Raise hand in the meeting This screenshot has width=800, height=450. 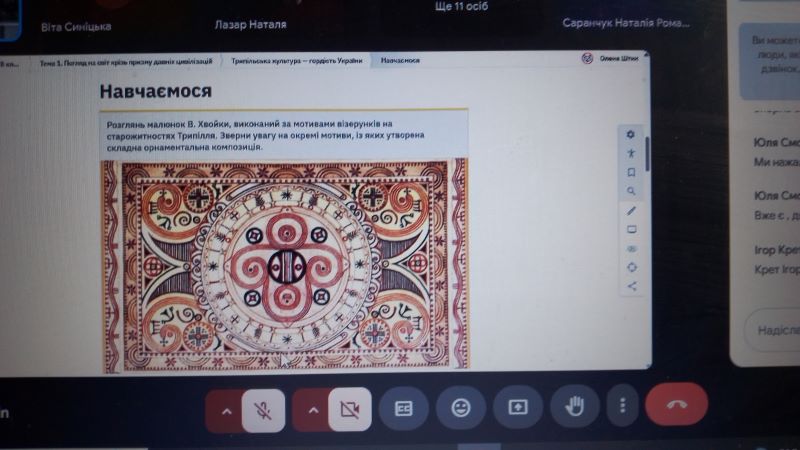[574, 406]
